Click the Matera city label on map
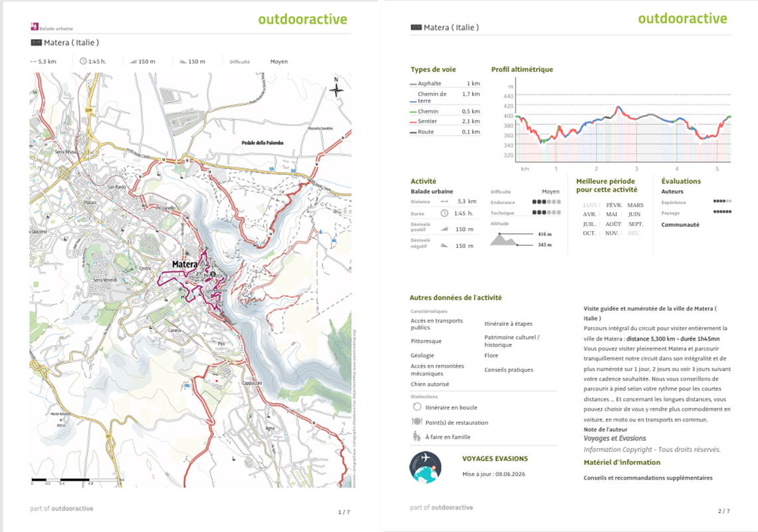Image resolution: width=758 pixels, height=532 pixels. 185,264
